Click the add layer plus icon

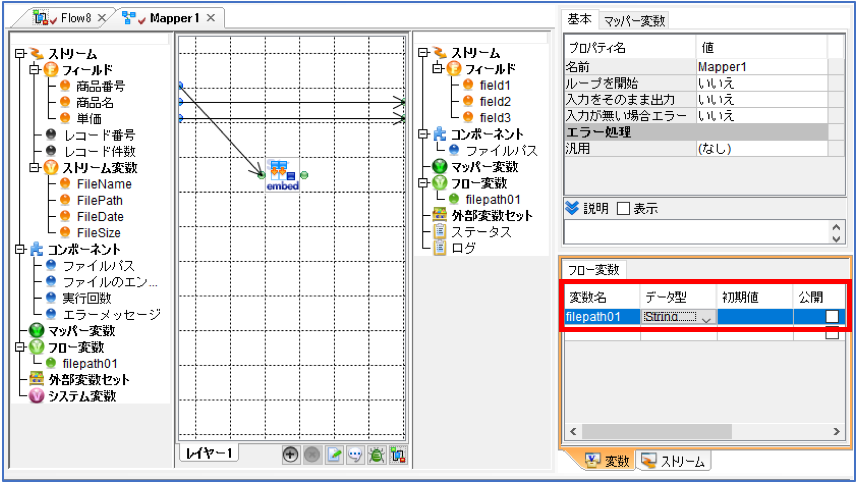point(290,455)
